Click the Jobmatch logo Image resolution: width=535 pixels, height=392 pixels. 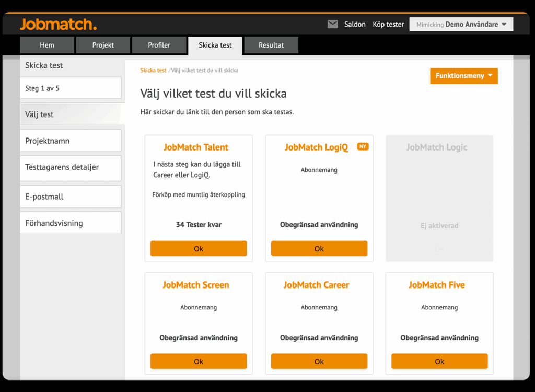coord(59,24)
